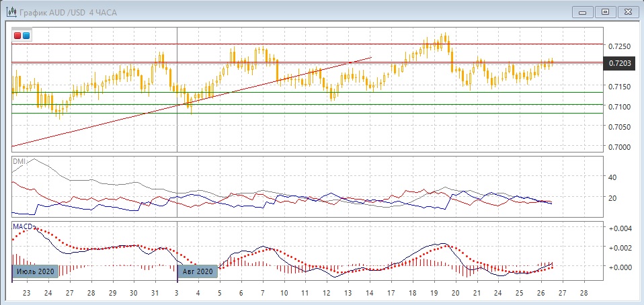The image size is (644, 305).
Task: Click the blue square icon on the chart
Action: point(26,36)
